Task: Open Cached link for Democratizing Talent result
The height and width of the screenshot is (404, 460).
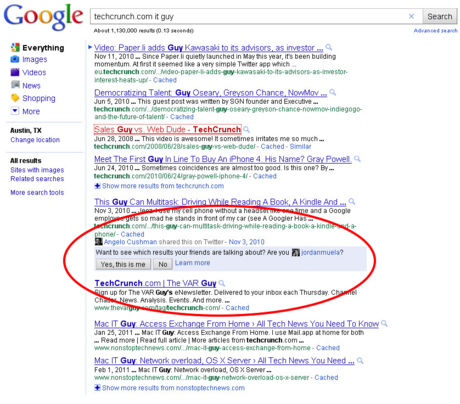Action: (182, 117)
